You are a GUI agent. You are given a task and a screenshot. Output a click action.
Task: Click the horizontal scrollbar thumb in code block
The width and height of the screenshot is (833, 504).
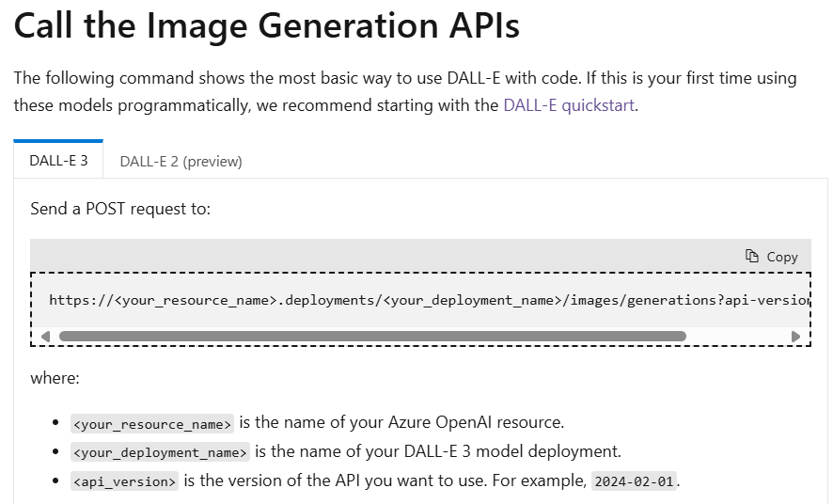[x=372, y=337]
